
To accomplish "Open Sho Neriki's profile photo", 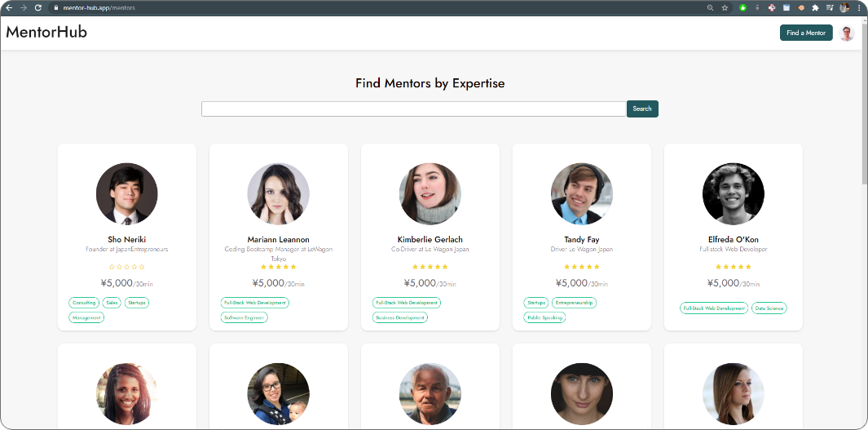I will pos(127,193).
